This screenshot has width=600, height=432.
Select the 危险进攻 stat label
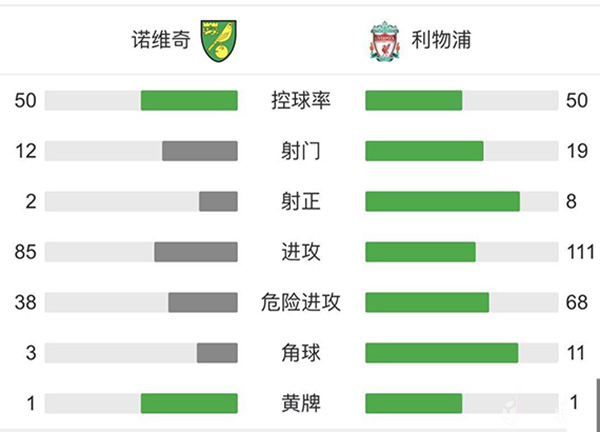301,302
